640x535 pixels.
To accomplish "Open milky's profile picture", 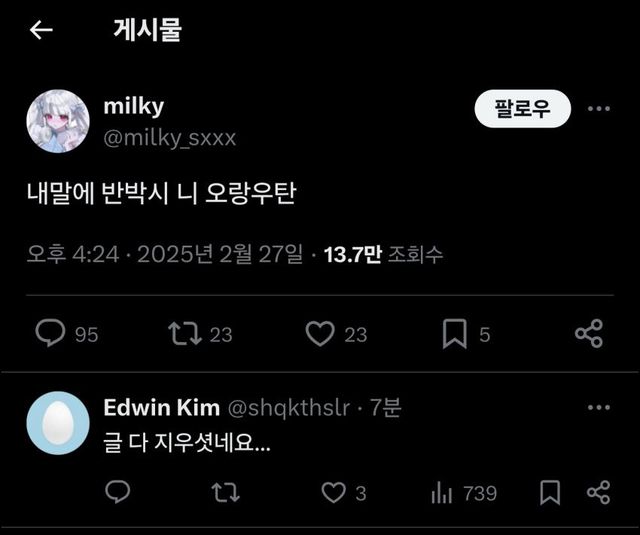I will (58, 121).
